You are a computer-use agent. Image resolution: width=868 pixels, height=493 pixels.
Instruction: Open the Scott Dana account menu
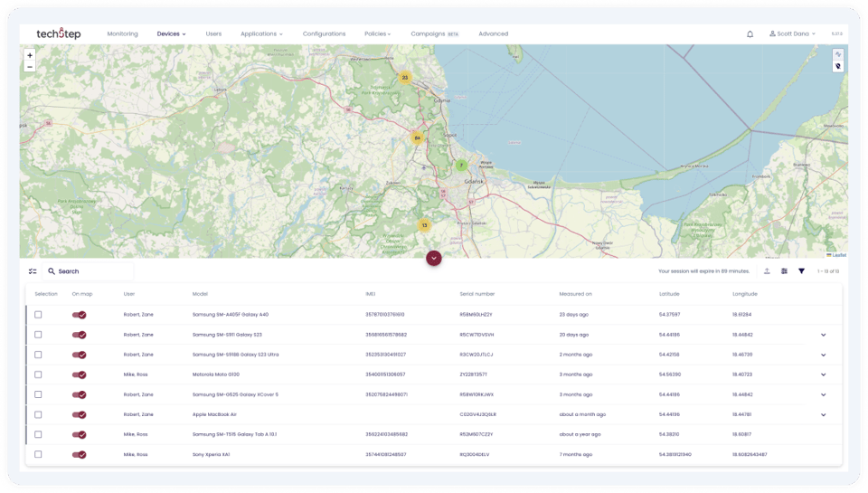pos(792,33)
